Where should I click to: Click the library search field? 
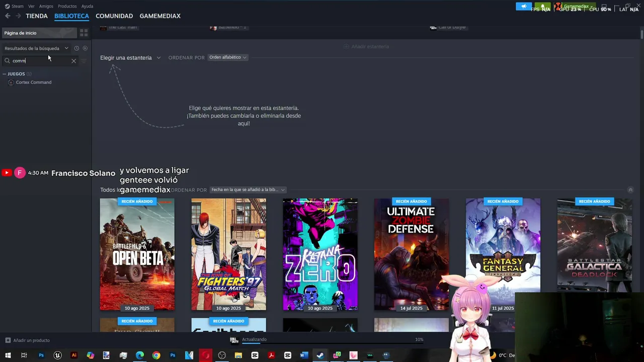tap(40, 61)
